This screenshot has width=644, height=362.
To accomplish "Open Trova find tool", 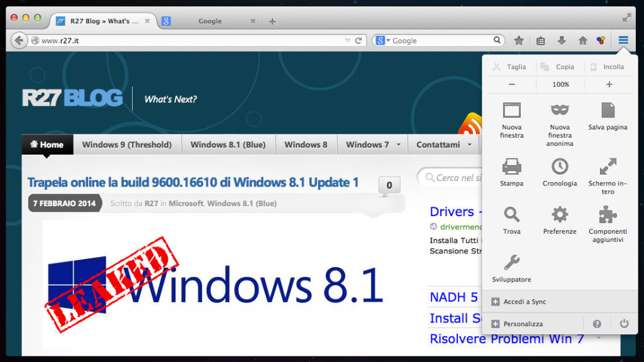I will [x=512, y=221].
